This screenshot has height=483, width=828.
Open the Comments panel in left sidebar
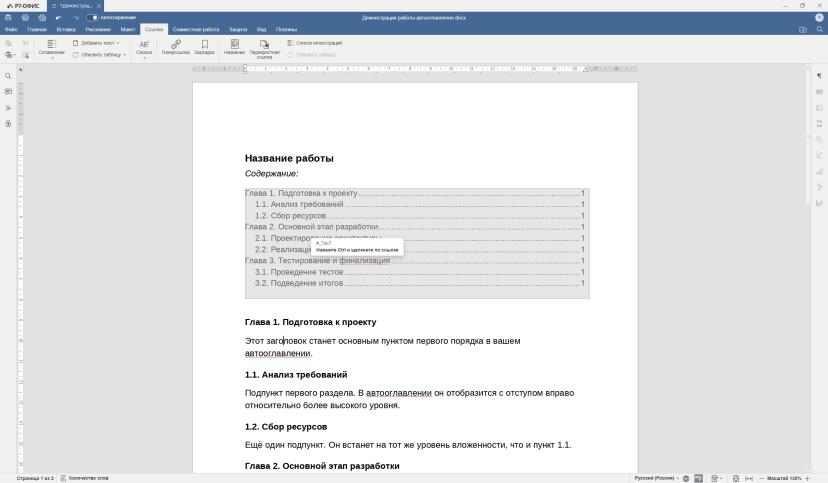point(8,92)
